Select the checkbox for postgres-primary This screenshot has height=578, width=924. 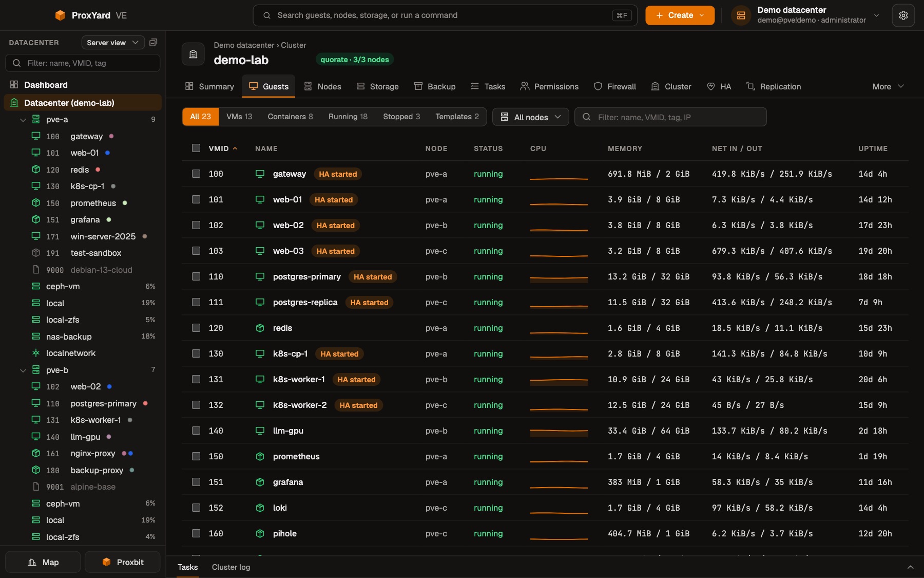(196, 276)
